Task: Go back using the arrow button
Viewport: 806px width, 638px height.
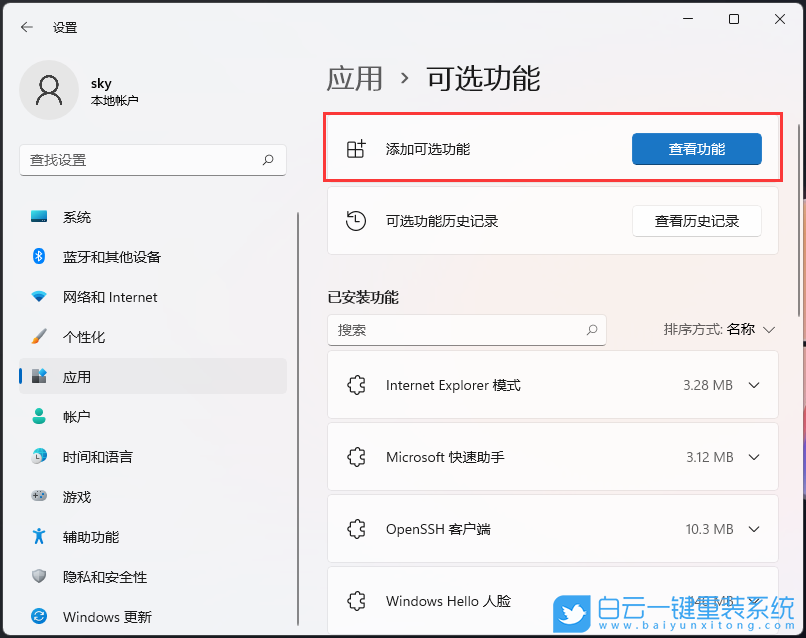Action: pyautogui.click(x=27, y=27)
